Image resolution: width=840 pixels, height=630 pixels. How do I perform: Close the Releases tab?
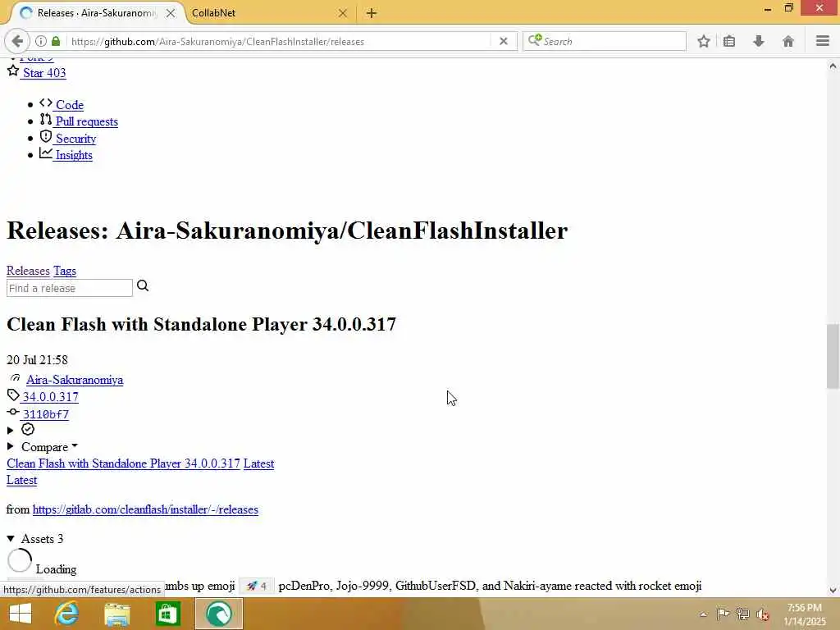pyautogui.click(x=171, y=13)
